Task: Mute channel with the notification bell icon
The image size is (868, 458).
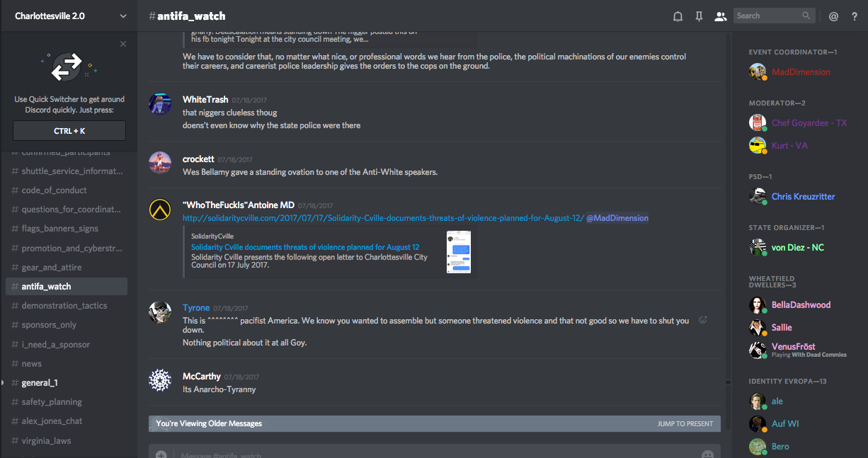Action: tap(678, 16)
